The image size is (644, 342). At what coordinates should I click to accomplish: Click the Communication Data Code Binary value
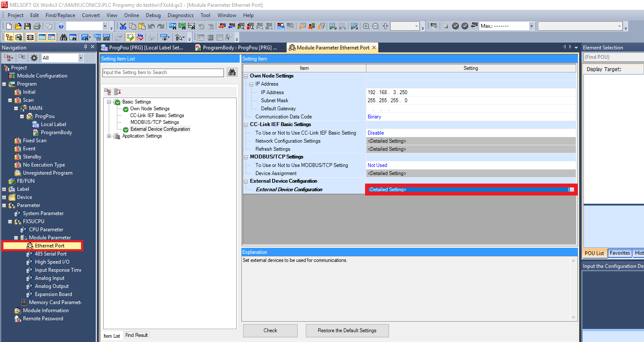[x=374, y=117]
